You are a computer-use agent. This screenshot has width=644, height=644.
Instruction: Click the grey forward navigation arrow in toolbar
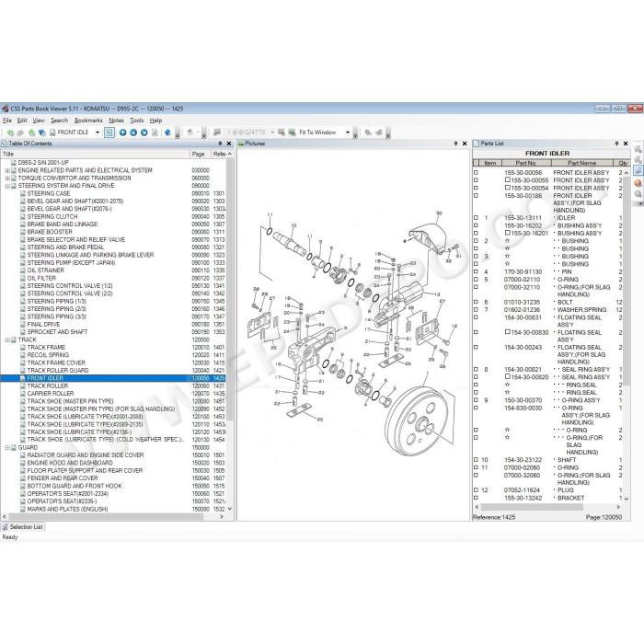point(20,132)
